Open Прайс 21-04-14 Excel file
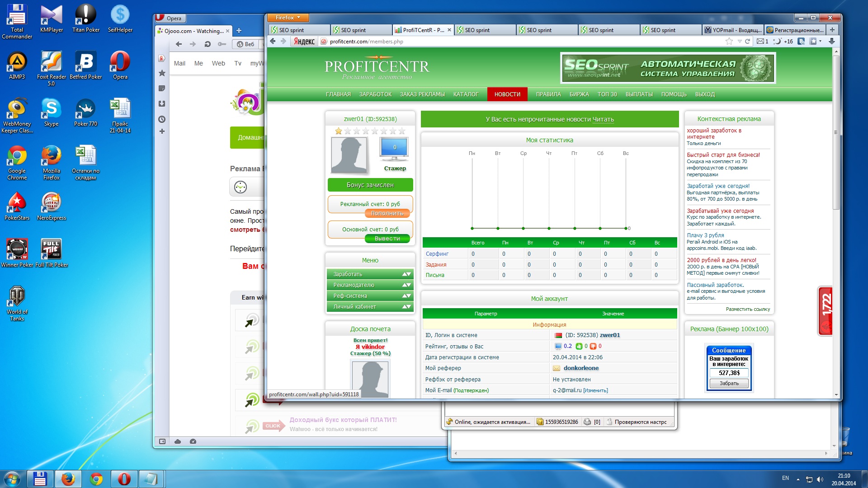The height and width of the screenshot is (488, 868). 120,115
